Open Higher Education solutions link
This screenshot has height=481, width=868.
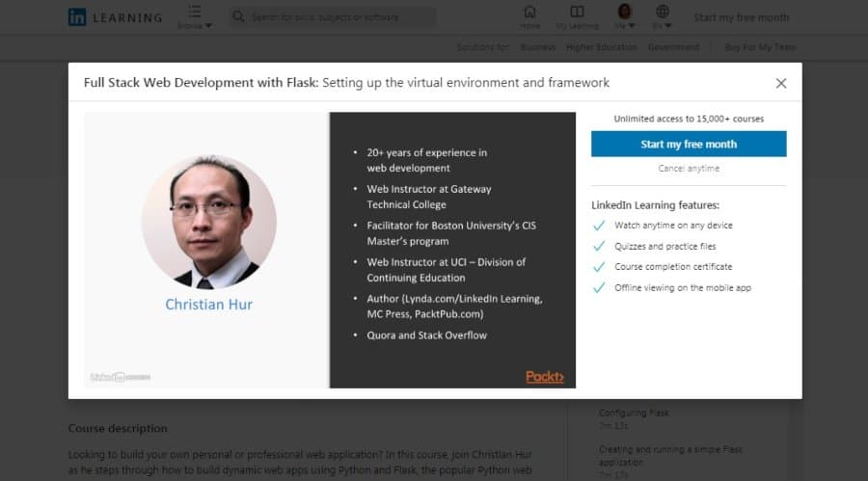601,47
